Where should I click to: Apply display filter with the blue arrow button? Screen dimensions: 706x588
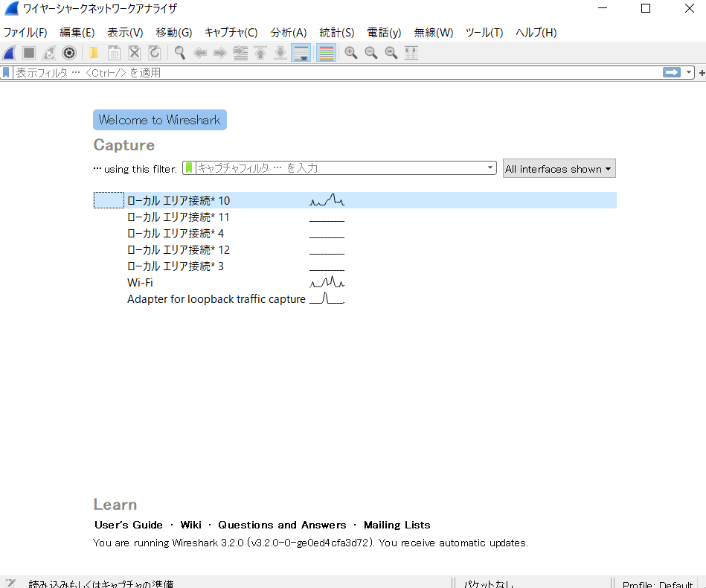pyautogui.click(x=672, y=72)
